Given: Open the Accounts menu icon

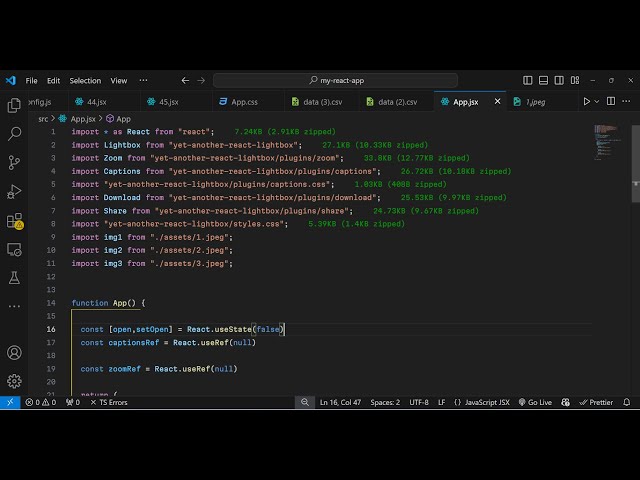Looking at the screenshot, I should [x=14, y=353].
